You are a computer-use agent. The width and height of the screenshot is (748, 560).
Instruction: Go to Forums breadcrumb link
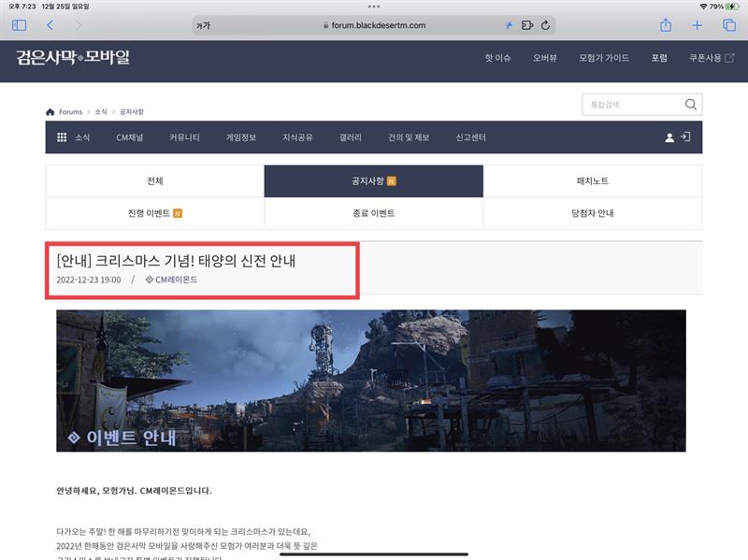71,111
